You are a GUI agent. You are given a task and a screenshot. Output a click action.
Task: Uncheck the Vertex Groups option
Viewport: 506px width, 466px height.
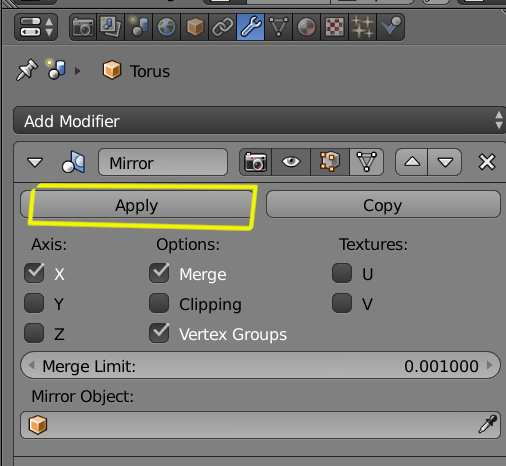click(159, 333)
